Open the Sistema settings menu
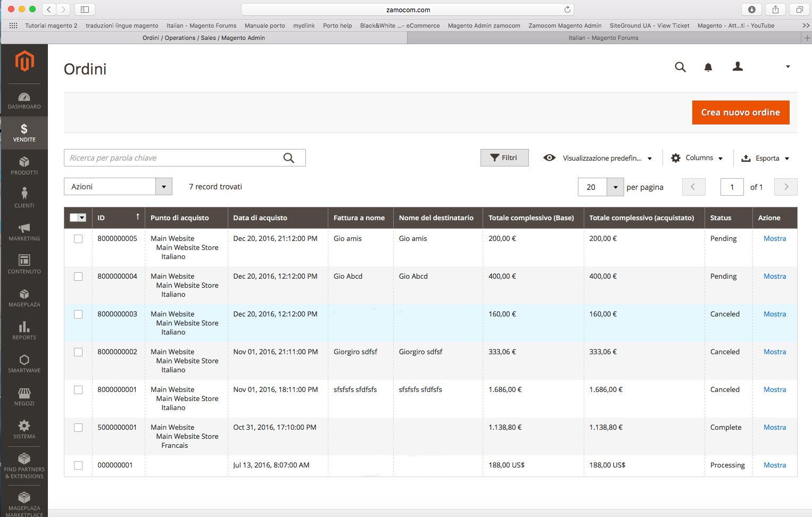The height and width of the screenshot is (517, 812). click(x=24, y=430)
